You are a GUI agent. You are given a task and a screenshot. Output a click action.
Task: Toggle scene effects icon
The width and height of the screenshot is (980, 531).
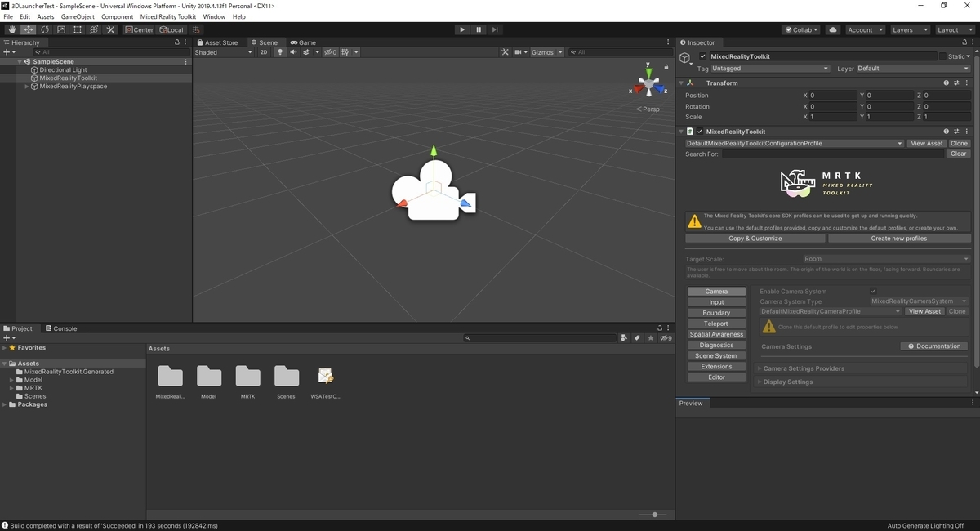tap(307, 52)
